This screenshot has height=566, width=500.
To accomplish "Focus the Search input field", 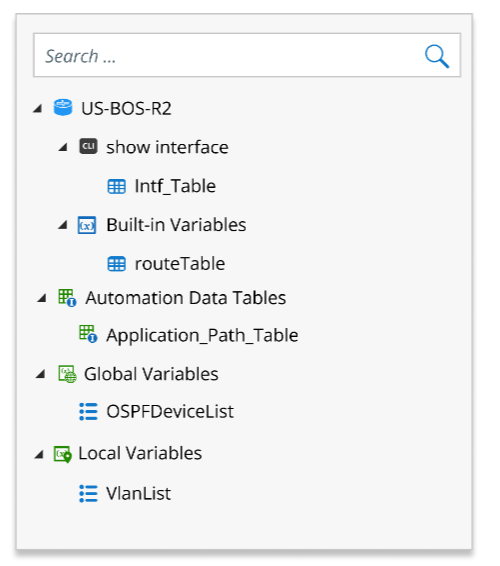I will tap(247, 55).
